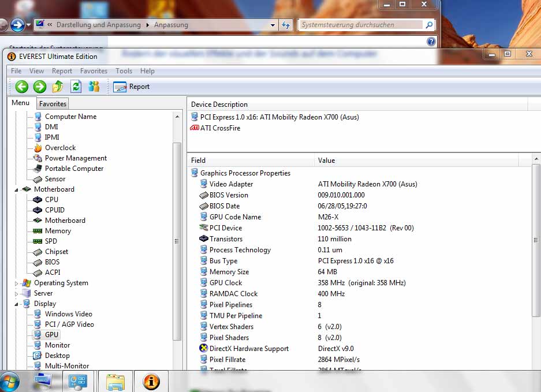
Task: Open Windows Explorer folder on taskbar
Action: (x=115, y=382)
